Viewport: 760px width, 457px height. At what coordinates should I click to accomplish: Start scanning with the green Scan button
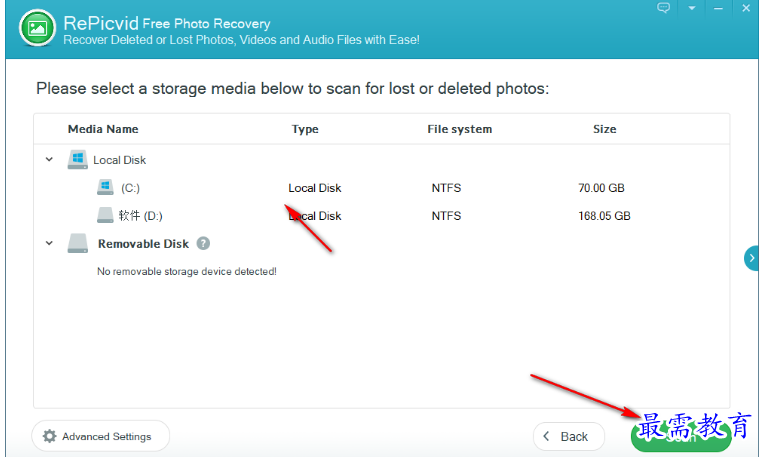681,437
